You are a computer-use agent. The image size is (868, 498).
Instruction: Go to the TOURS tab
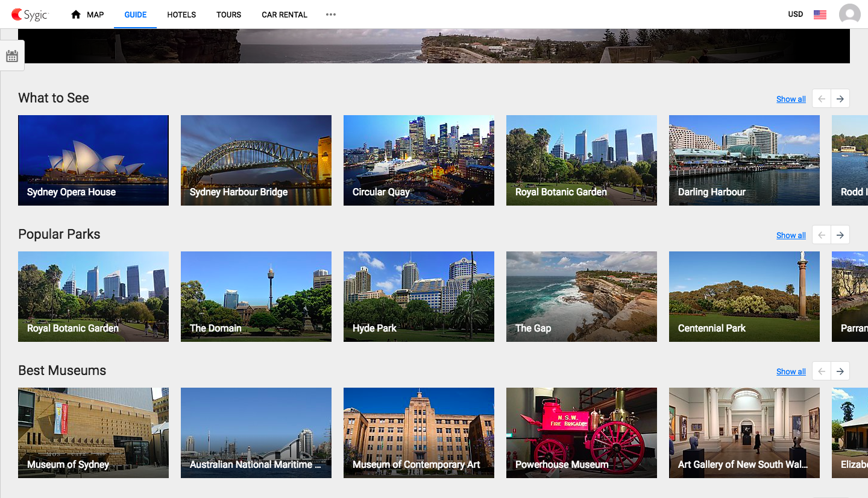pyautogui.click(x=228, y=14)
